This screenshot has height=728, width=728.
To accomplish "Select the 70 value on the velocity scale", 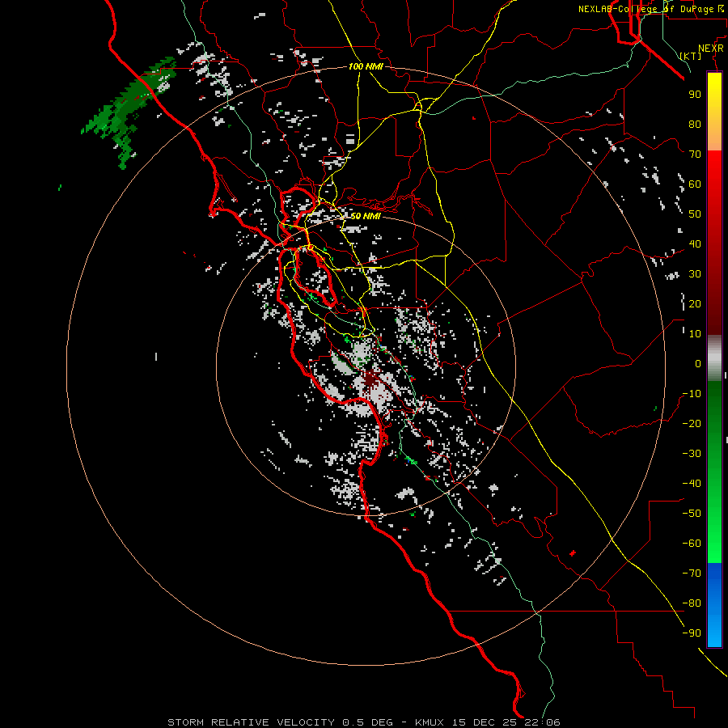I will (695, 154).
